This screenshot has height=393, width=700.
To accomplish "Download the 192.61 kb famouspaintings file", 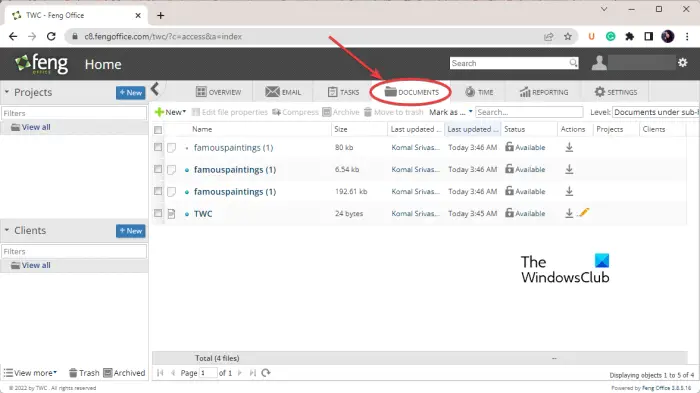I will 569,191.
